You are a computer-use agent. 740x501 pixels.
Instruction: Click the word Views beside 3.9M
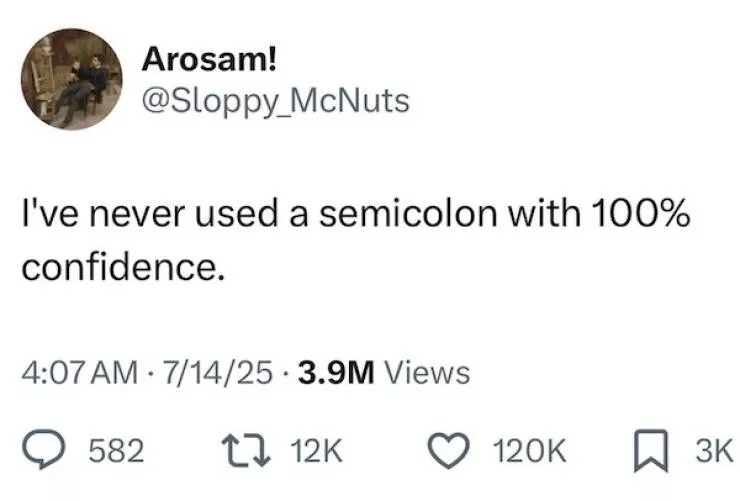point(426,373)
